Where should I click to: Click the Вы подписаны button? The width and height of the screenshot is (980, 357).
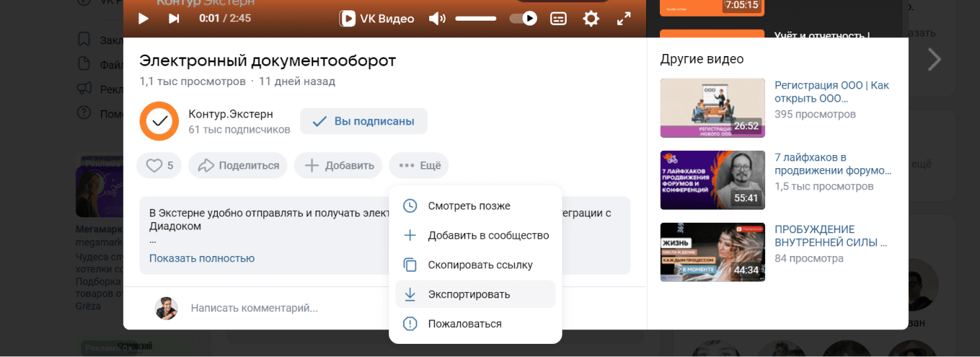point(364,121)
